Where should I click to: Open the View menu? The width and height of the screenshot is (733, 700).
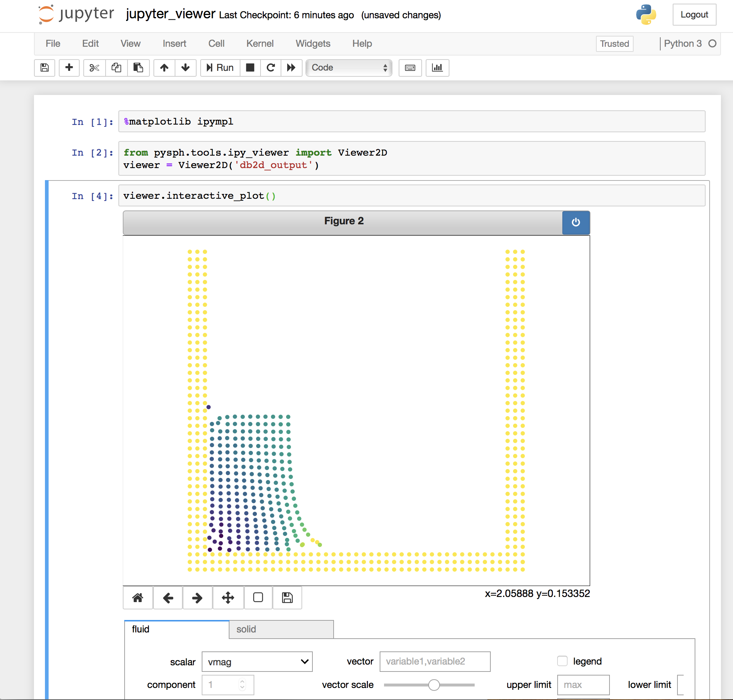130,43
